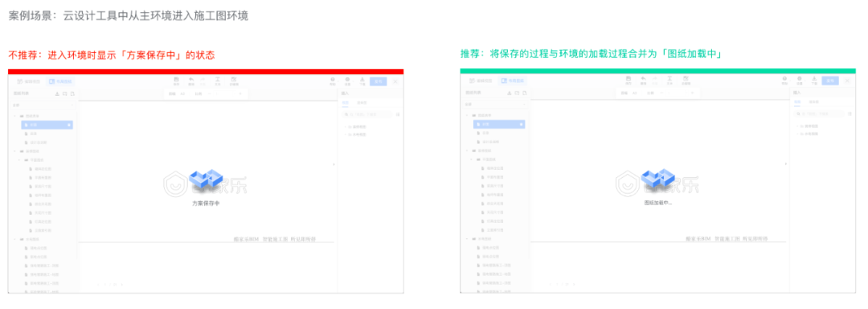Select the highlighted blue tree item in left screenshot
This screenshot has width=868, height=309.
[x=47, y=126]
